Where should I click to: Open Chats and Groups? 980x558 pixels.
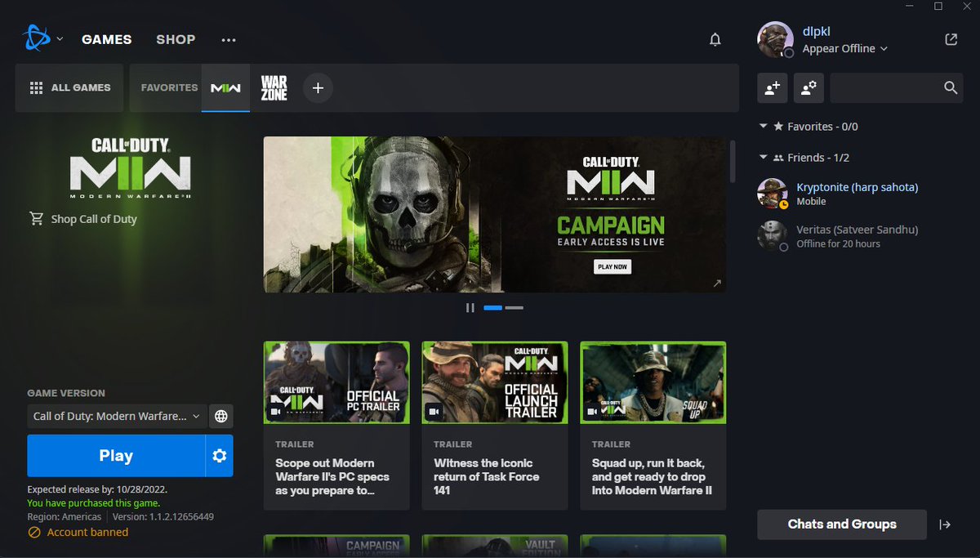point(842,525)
